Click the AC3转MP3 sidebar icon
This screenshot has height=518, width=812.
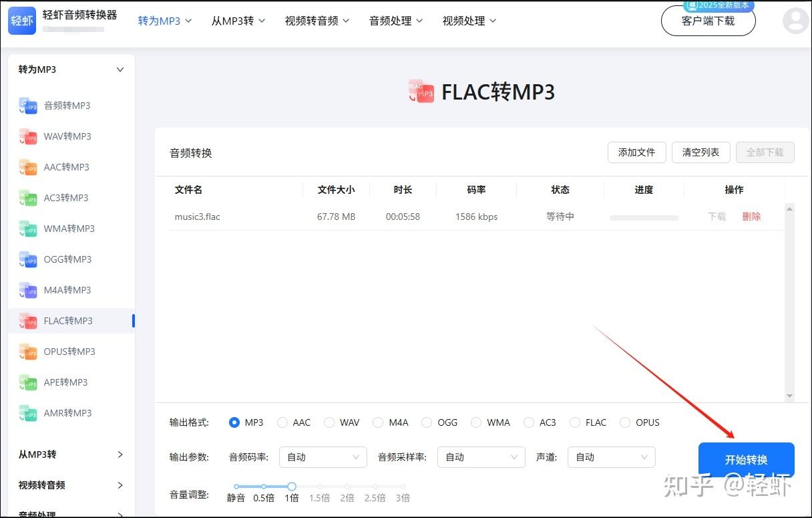click(28, 198)
